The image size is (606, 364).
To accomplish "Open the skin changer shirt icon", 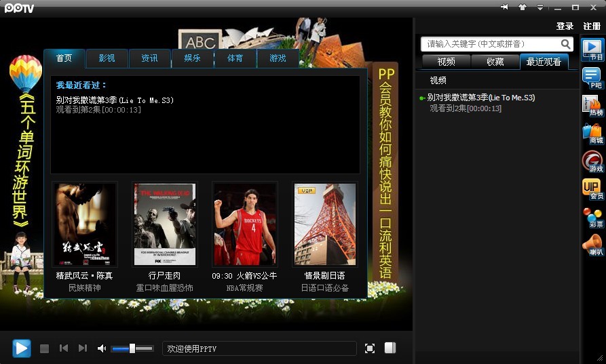I will coord(522,7).
